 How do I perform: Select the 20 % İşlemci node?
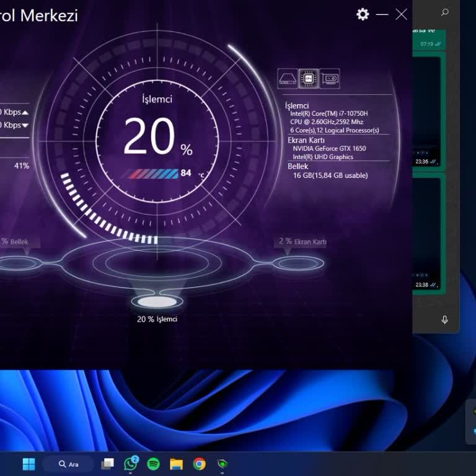click(157, 302)
